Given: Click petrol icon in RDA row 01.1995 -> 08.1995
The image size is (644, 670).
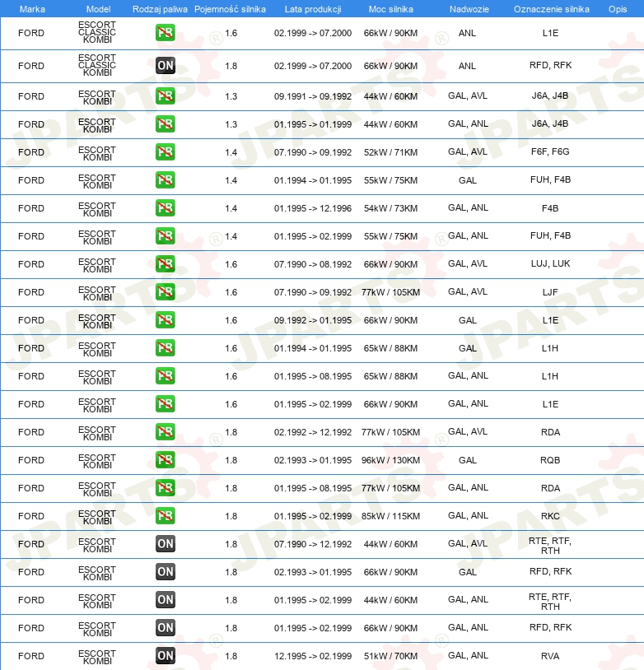Looking at the screenshot, I should (x=165, y=488).
